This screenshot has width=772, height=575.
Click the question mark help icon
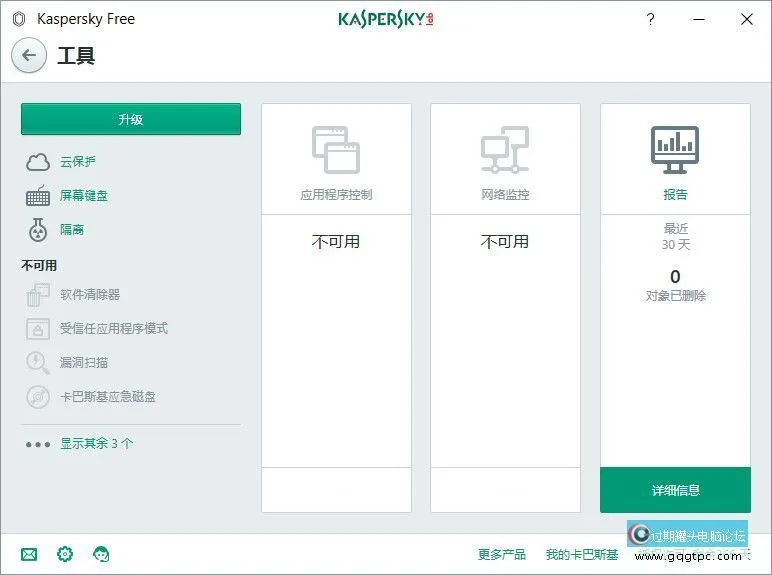[650, 19]
